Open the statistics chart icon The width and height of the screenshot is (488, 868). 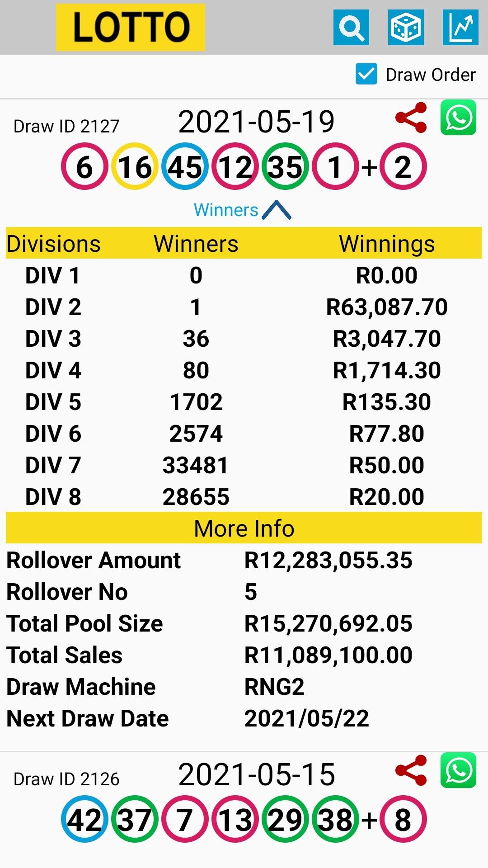point(460,28)
